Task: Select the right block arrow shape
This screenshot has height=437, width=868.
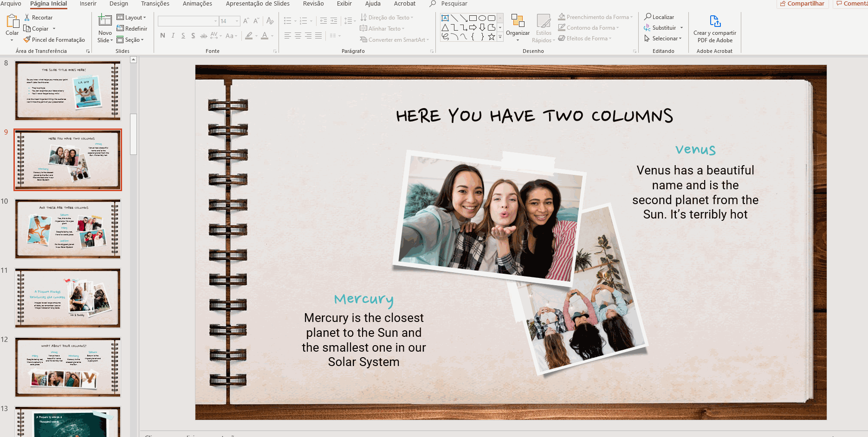Action: point(473,27)
